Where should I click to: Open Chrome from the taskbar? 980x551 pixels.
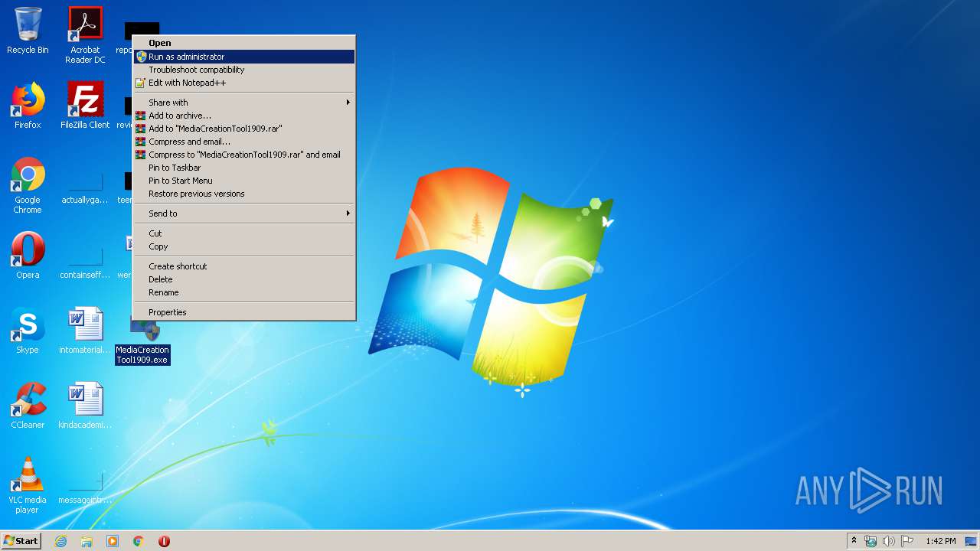click(139, 541)
